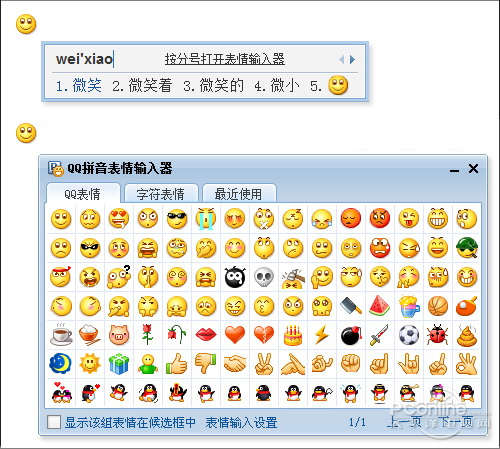Open the 最近使用 tab
The image size is (500, 449).
click(239, 193)
